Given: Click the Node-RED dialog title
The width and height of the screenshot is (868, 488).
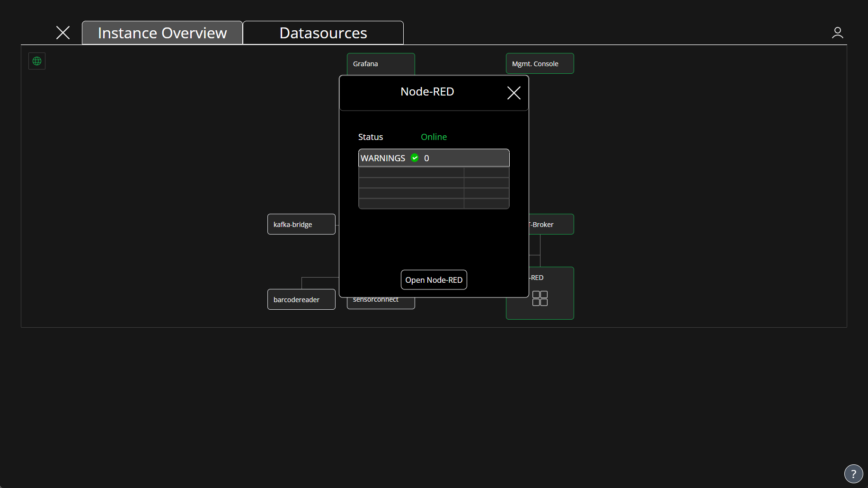Looking at the screenshot, I should pos(427,92).
